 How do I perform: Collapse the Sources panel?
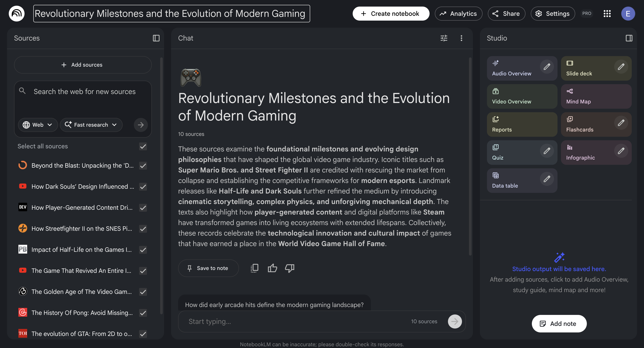(156, 38)
